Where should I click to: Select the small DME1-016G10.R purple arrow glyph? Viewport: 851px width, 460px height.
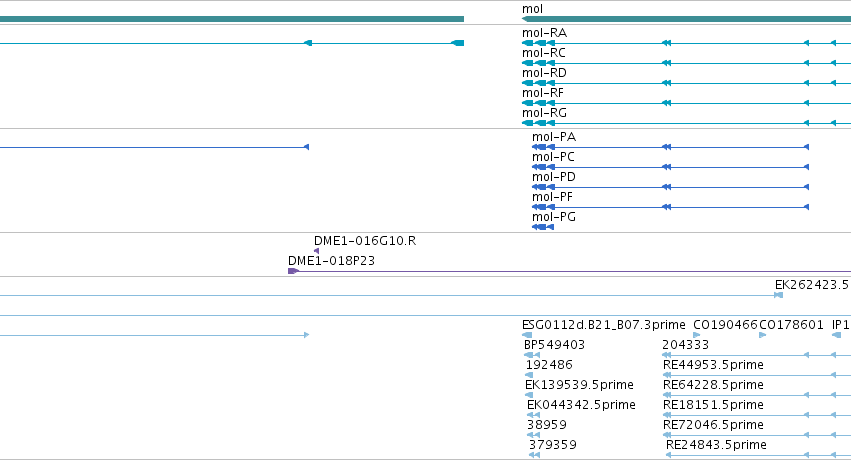(x=316, y=251)
